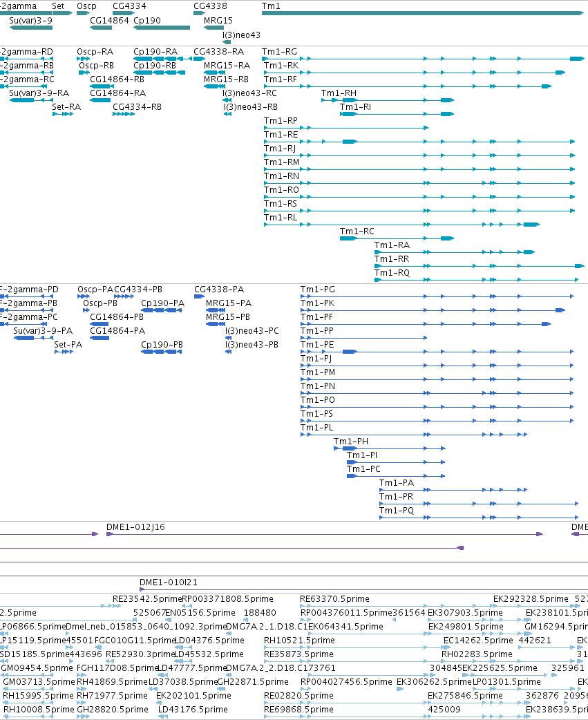Click EST label LD45532.5prime
The image size is (588, 720).
click(209, 654)
